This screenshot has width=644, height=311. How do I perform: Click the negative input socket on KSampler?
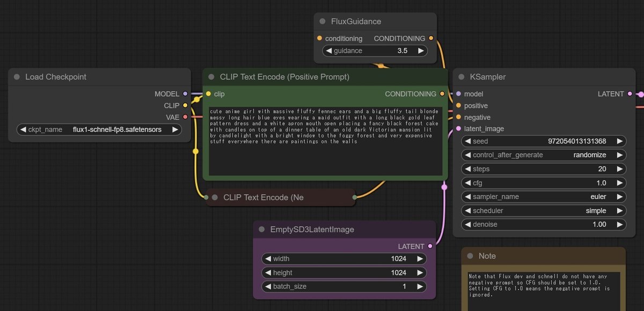pos(458,117)
